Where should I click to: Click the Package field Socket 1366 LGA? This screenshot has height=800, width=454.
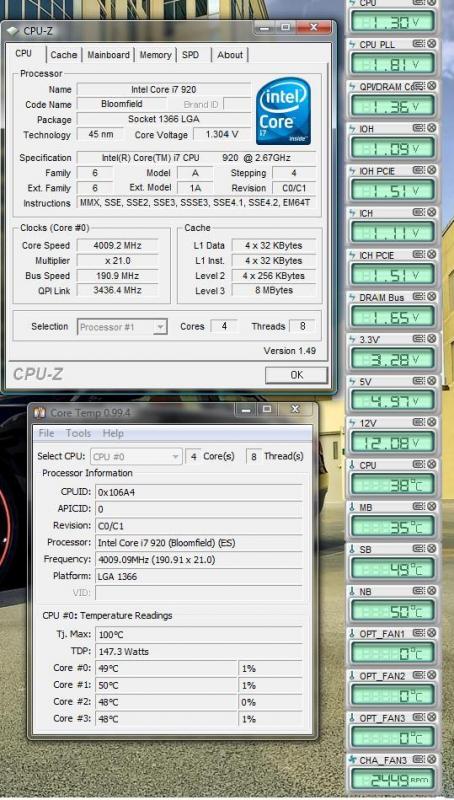(164, 119)
